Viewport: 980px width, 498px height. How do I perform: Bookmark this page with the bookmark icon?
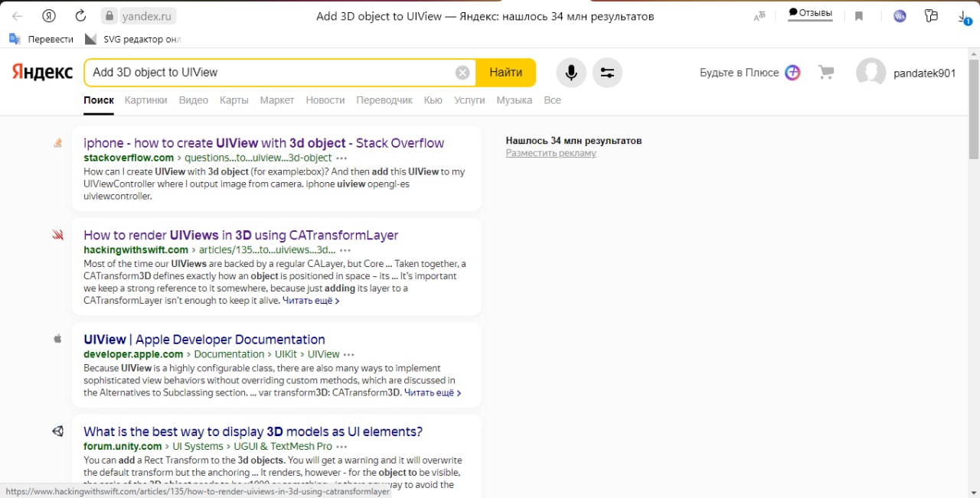tap(859, 16)
